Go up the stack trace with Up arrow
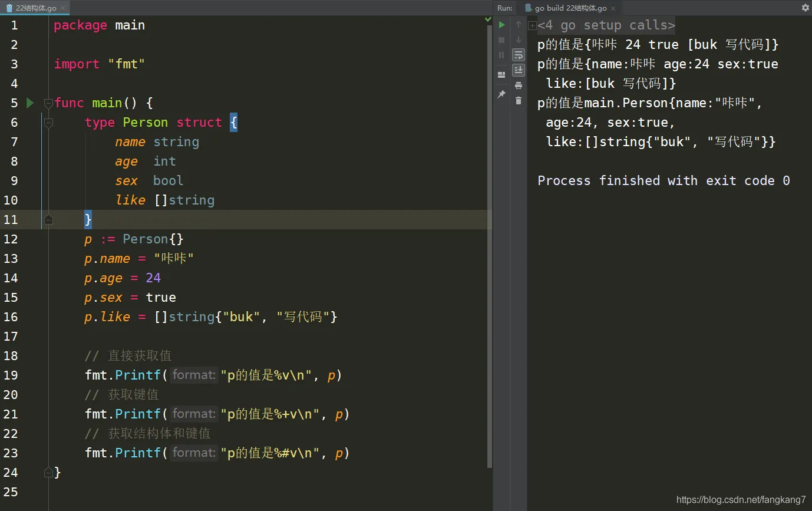 (x=519, y=25)
